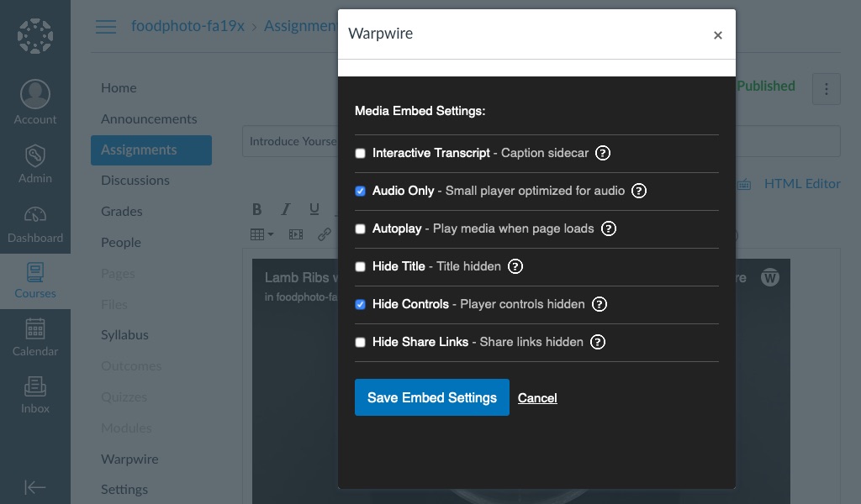Screen dimensions: 861x504
Task: Click the Cancel link
Action: pyautogui.click(x=537, y=398)
